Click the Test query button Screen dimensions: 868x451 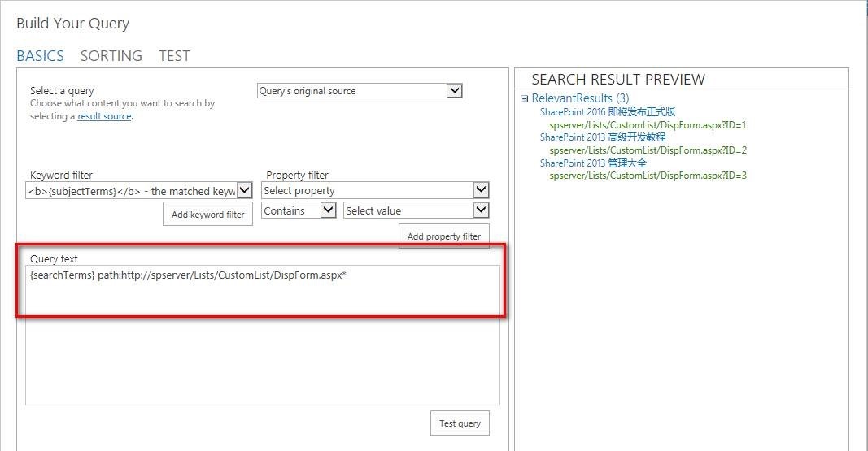[x=460, y=423]
